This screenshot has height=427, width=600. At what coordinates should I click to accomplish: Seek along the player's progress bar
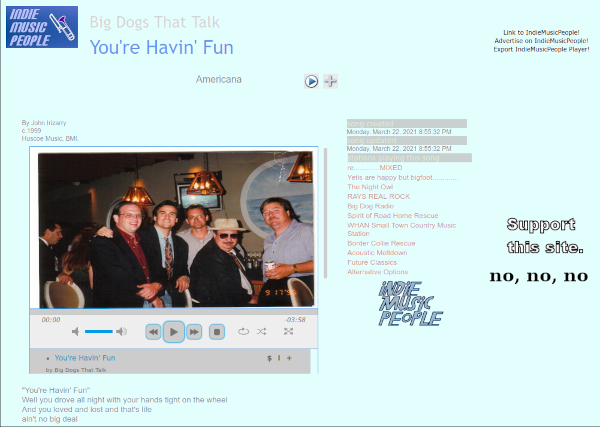(174, 311)
